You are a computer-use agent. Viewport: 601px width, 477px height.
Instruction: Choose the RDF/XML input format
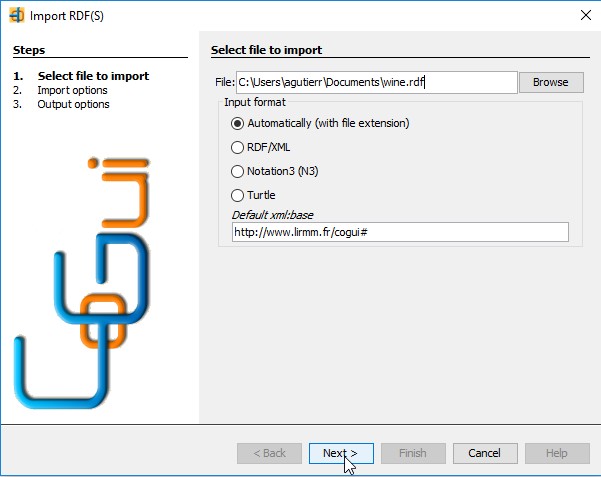[x=261, y=147]
